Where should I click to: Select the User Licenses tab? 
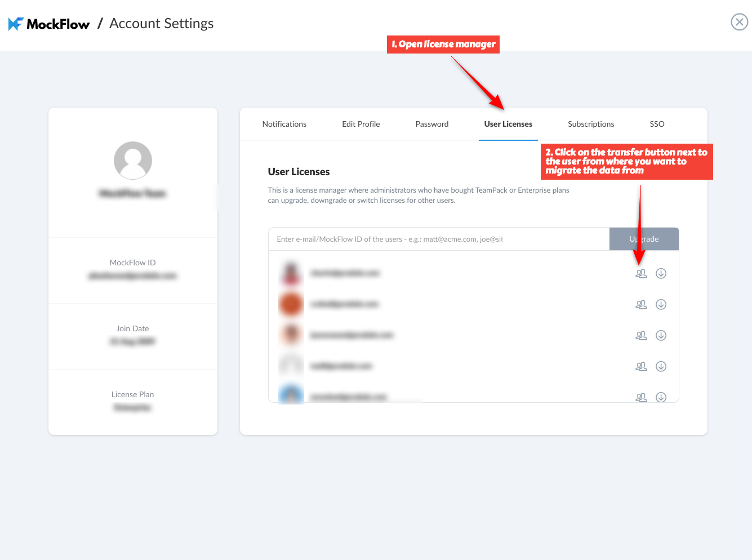click(x=508, y=124)
